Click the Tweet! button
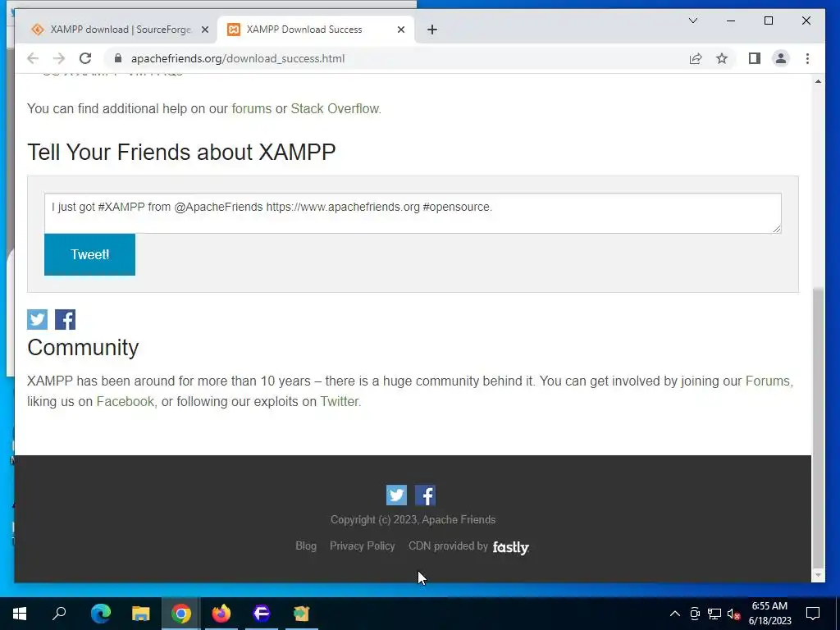The height and width of the screenshot is (630, 840). 89,254
